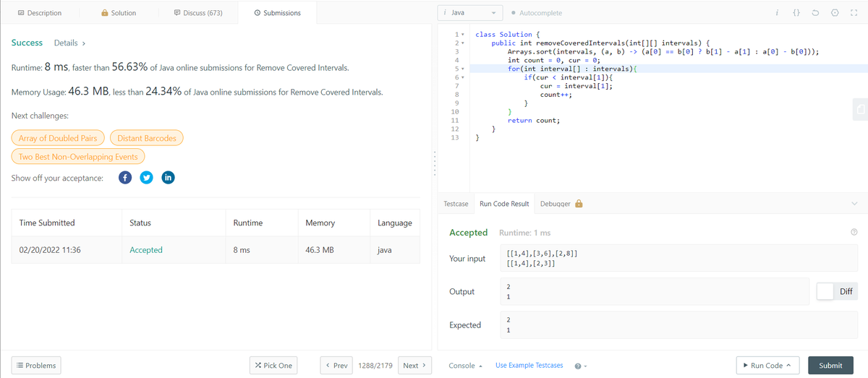The height and width of the screenshot is (378, 868).
Task: Share acceptance on Twitter
Action: tap(146, 178)
